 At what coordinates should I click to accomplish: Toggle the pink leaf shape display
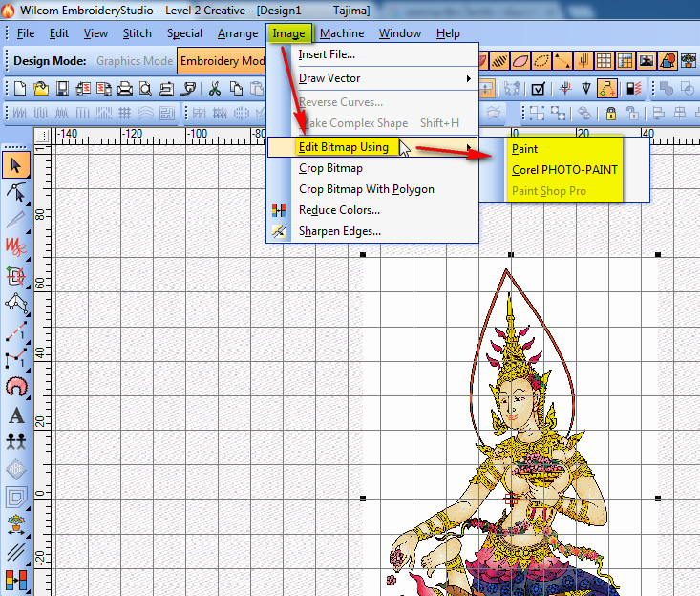(520, 61)
